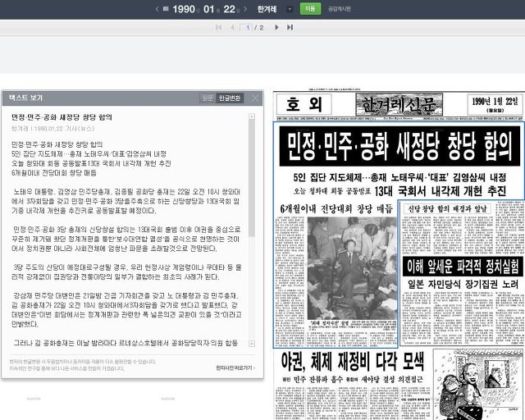Viewport: 525px width, 420px height.
Task: Select the month field 01
Action: coord(208,9)
